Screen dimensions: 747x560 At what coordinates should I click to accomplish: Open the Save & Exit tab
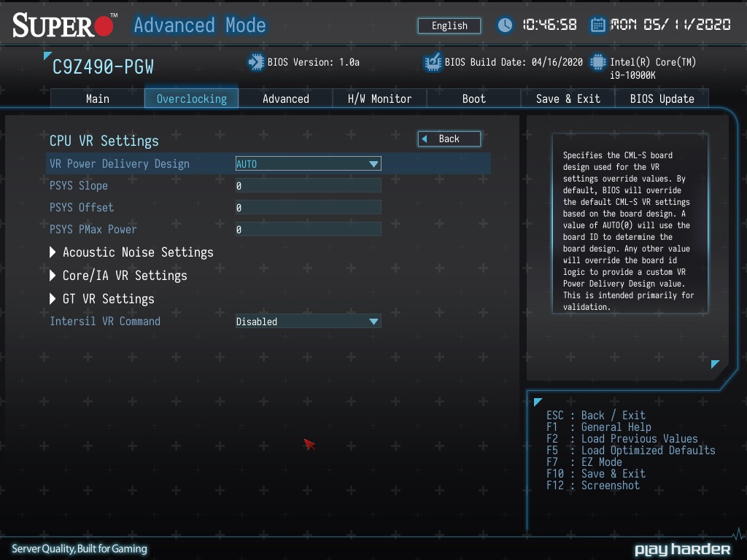pos(568,98)
